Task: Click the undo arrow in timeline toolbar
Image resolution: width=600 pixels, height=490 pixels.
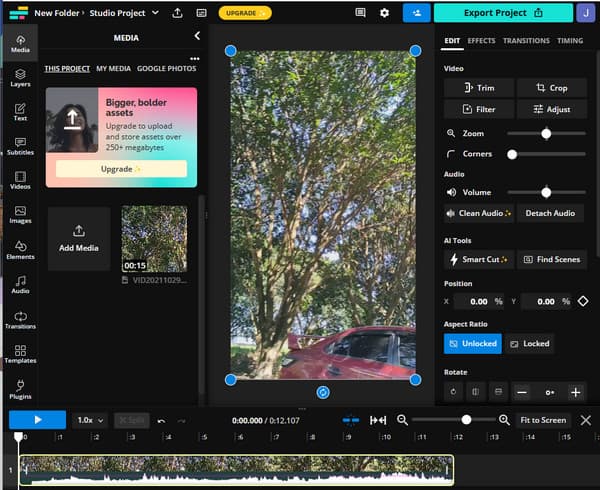Action: pyautogui.click(x=161, y=421)
